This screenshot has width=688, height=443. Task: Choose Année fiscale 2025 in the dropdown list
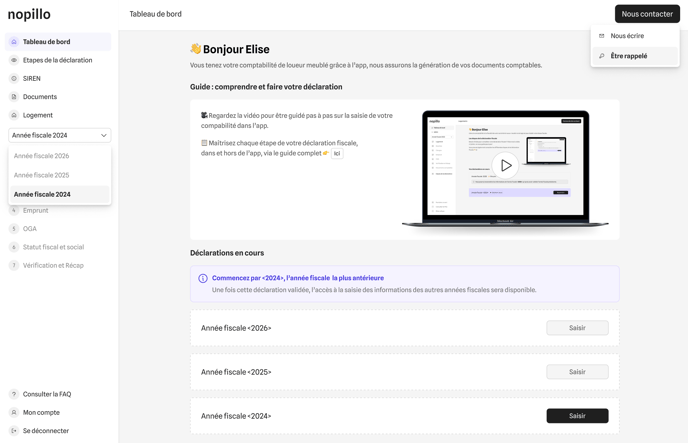(42, 175)
